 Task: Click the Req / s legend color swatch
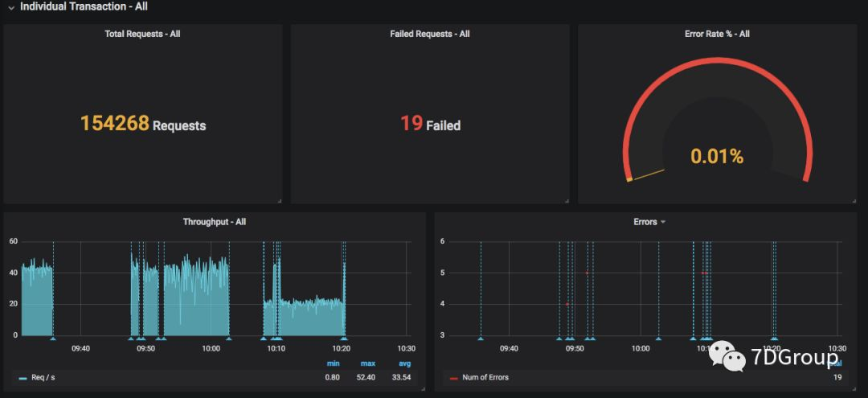tap(23, 378)
